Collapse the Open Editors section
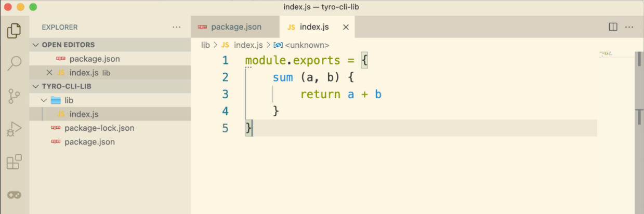Image resolution: width=644 pixels, height=214 pixels. 36,45
